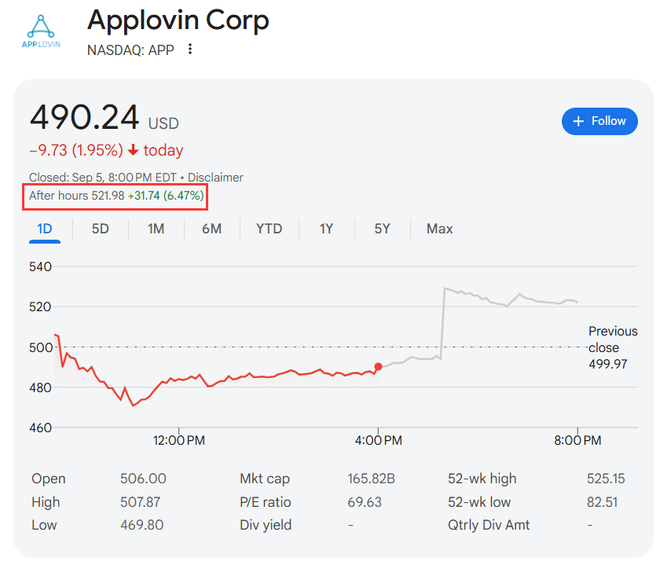Switch to the 5D chart tab
The image size is (660, 565).
pyautogui.click(x=101, y=229)
